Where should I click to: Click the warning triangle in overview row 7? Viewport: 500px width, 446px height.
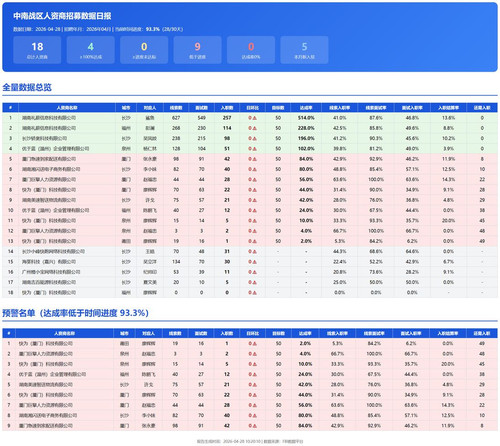click(x=255, y=180)
